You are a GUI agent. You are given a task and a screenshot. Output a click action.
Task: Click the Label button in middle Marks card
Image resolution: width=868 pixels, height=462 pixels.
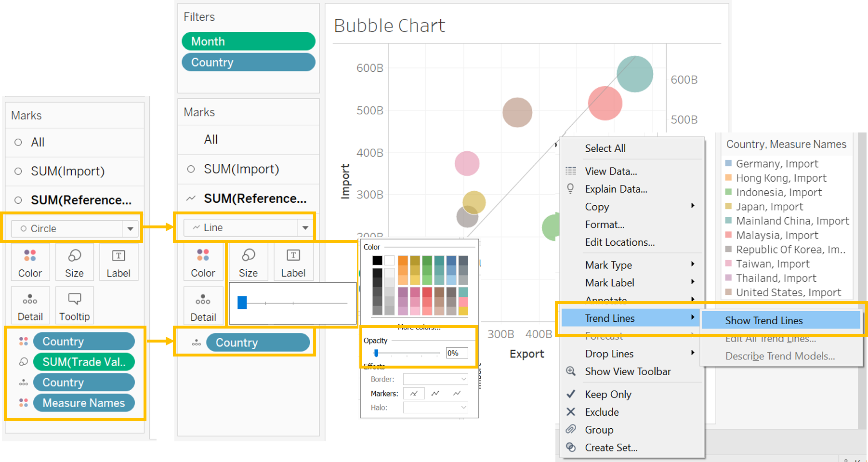coord(293,263)
